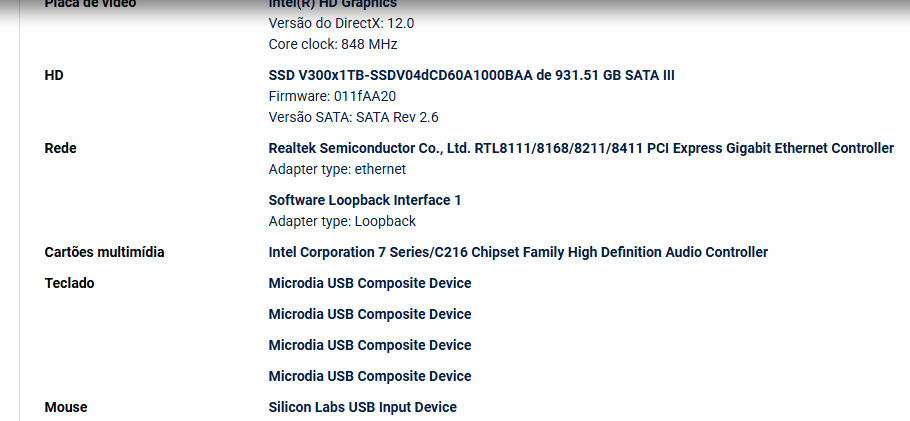The image size is (910, 421).
Task: Select the fourth Microdia USB Composite Device
Action: pos(370,376)
